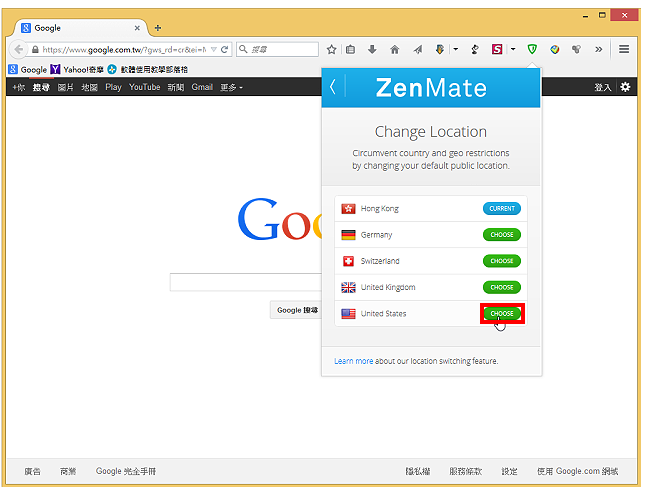Click the orange shield download addon icon

[x=440, y=49]
